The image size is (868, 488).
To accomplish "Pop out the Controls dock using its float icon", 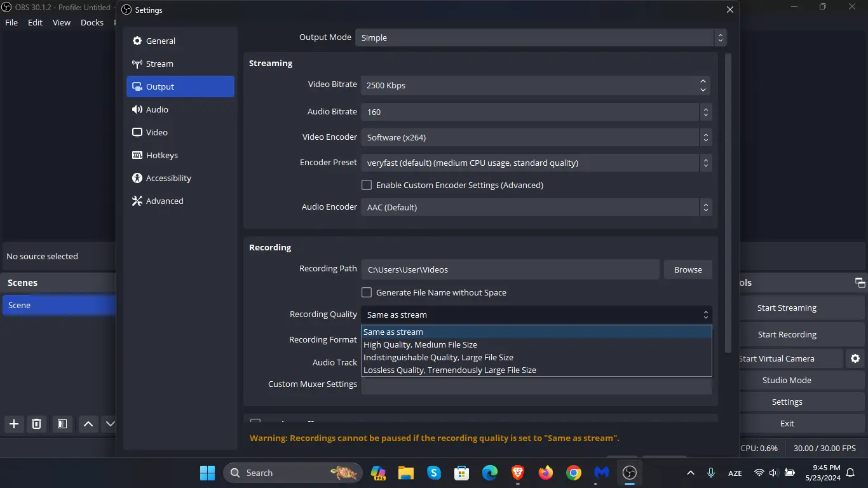I will (x=860, y=283).
